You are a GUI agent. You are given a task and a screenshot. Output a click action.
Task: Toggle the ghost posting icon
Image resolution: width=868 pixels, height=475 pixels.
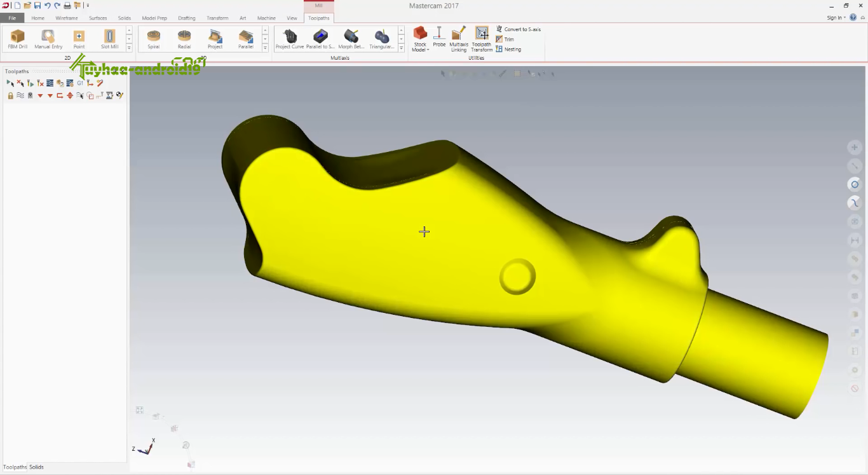pyautogui.click(x=30, y=95)
